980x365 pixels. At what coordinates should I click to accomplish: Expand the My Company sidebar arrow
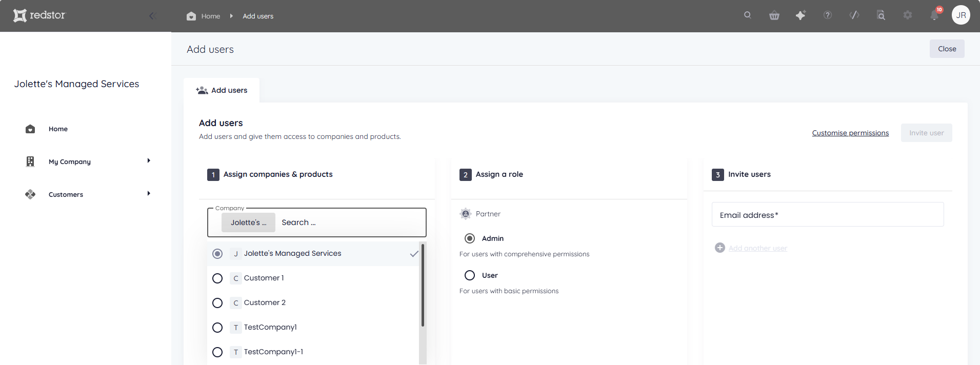[x=149, y=160]
